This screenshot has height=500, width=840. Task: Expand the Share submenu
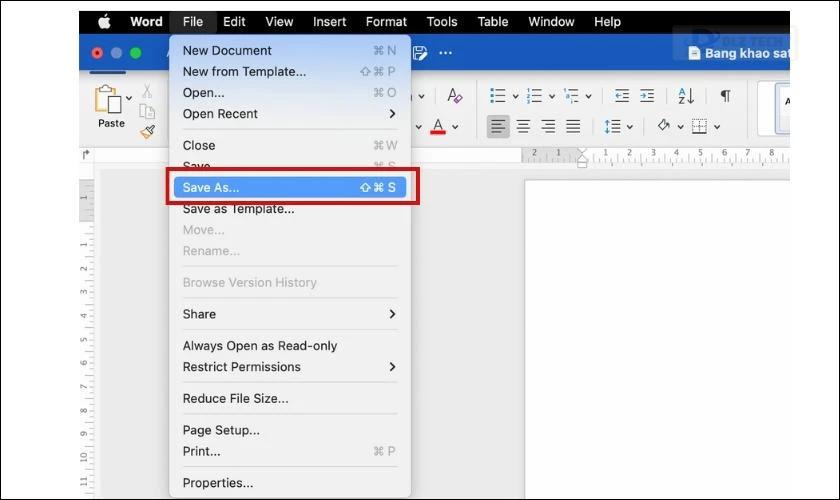click(290, 314)
